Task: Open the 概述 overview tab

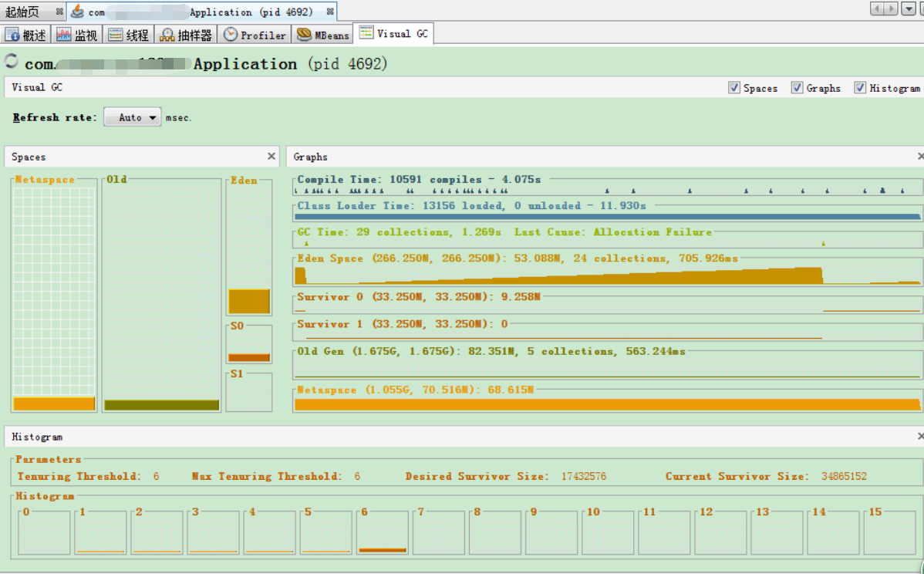Action: coord(26,35)
